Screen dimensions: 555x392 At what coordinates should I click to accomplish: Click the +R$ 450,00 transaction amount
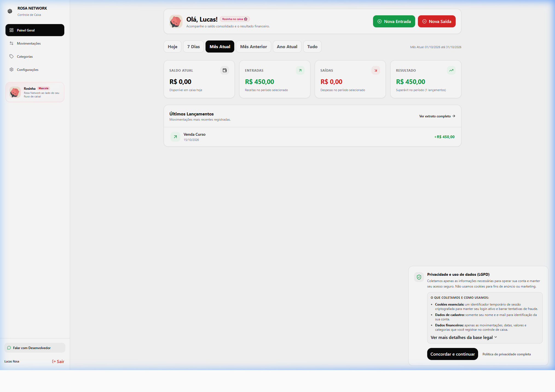pos(444,137)
